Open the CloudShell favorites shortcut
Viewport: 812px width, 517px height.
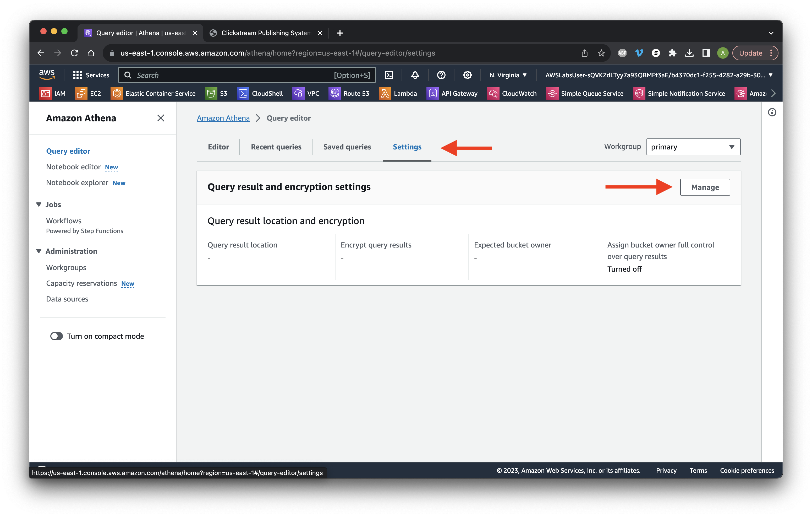point(260,93)
